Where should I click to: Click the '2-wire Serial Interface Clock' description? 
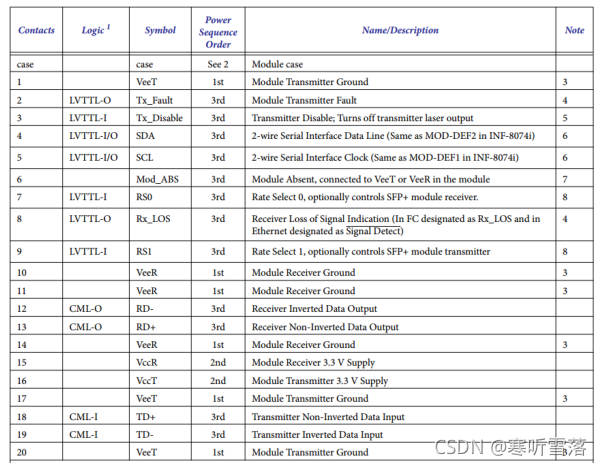[x=385, y=158]
